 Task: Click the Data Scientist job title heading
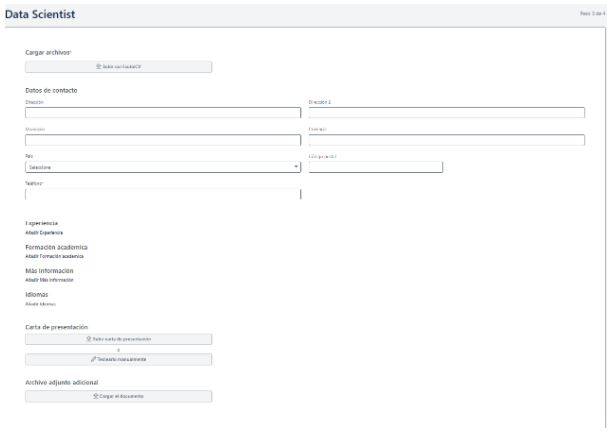point(39,14)
